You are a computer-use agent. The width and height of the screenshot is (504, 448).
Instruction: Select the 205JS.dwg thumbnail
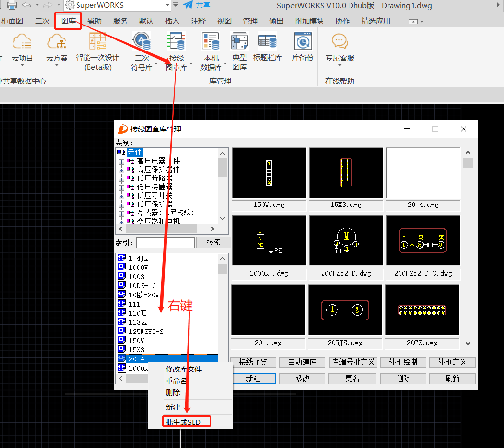(345, 310)
